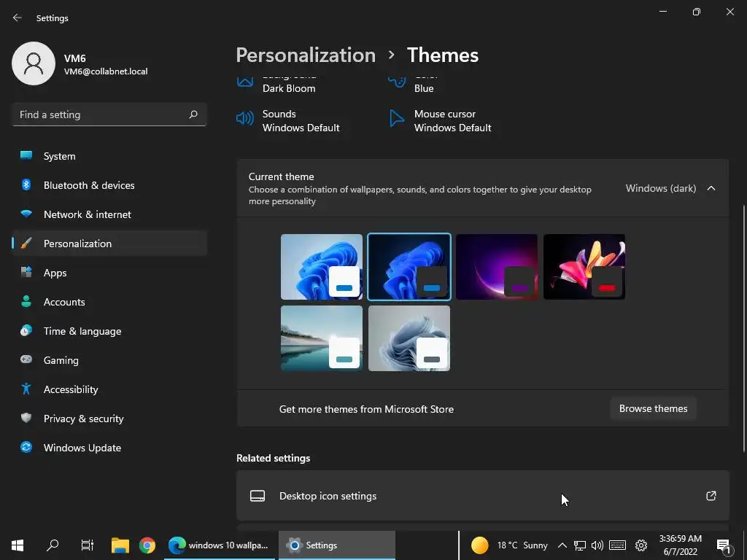Open Sounds Windows Default setting

(x=288, y=121)
